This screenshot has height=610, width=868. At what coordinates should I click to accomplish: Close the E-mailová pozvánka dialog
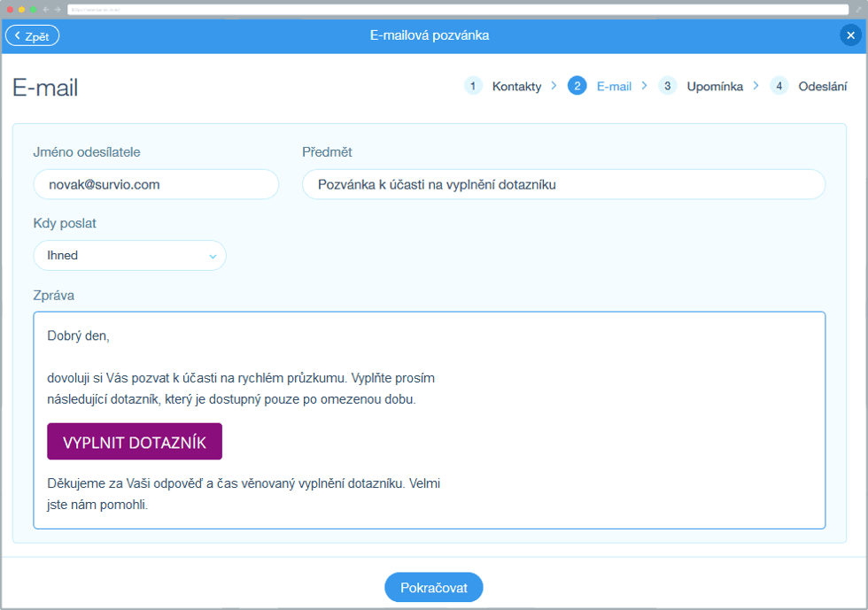849,35
